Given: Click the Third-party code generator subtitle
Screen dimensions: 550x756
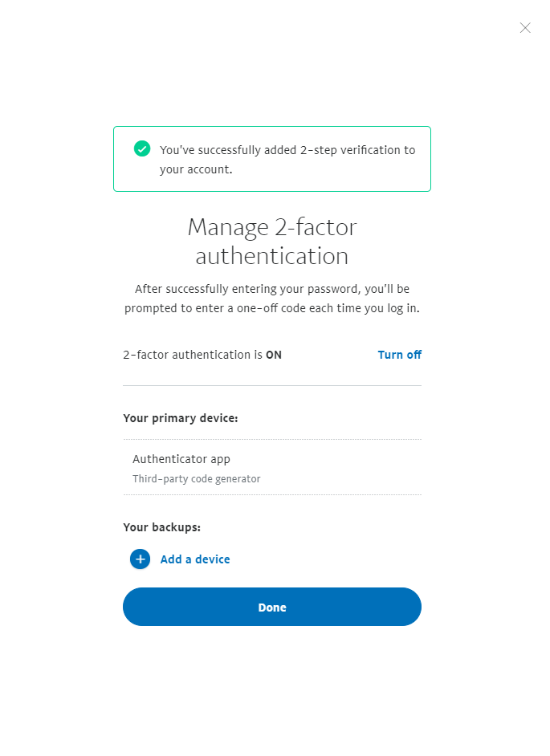Looking at the screenshot, I should pos(197,479).
